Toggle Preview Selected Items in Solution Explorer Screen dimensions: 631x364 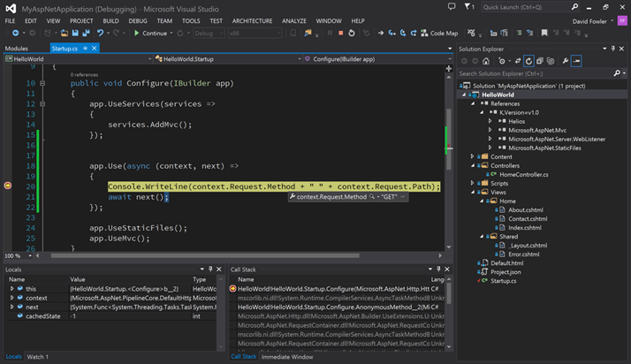[x=577, y=61]
